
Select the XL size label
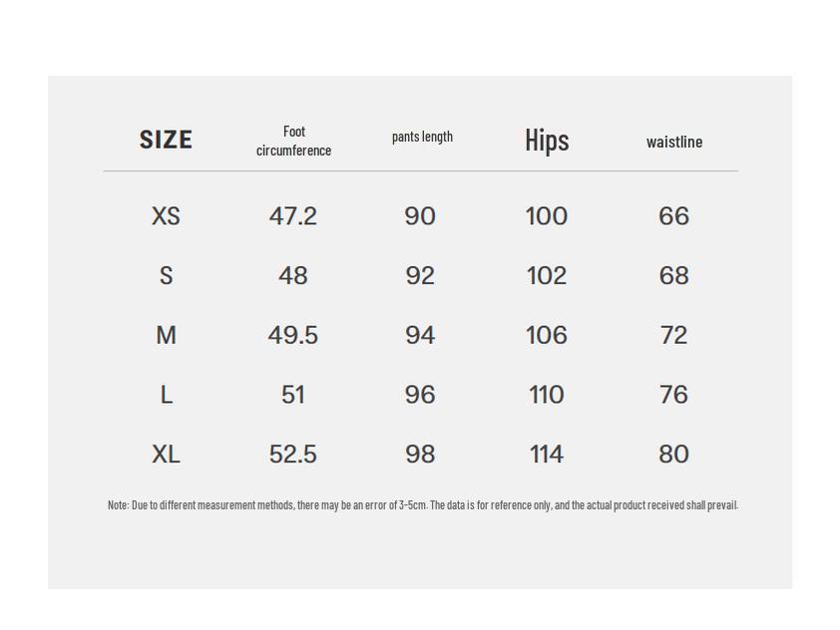tap(166, 455)
